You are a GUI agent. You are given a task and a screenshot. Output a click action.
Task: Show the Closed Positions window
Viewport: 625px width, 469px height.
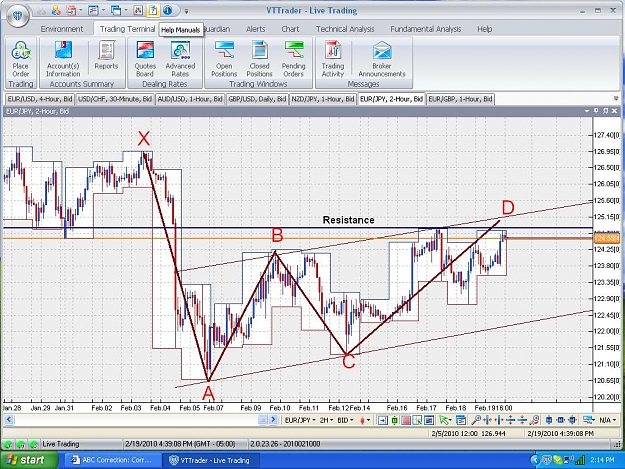click(x=259, y=59)
